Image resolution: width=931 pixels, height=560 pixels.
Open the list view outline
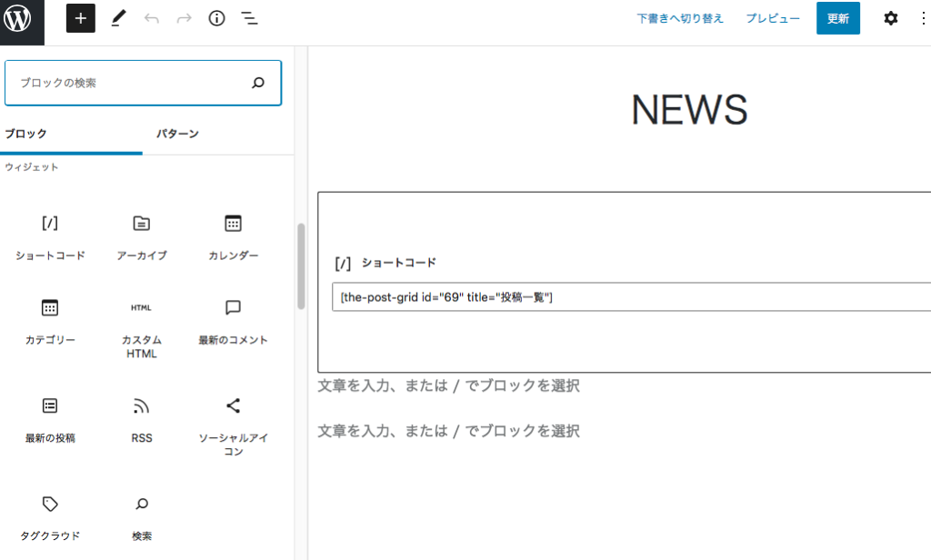click(x=249, y=18)
